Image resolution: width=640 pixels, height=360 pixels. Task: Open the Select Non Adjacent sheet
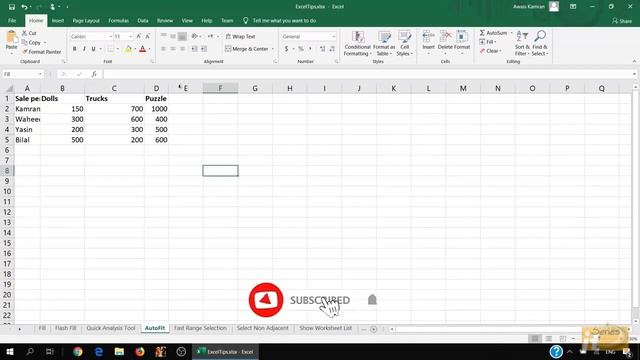[262, 328]
